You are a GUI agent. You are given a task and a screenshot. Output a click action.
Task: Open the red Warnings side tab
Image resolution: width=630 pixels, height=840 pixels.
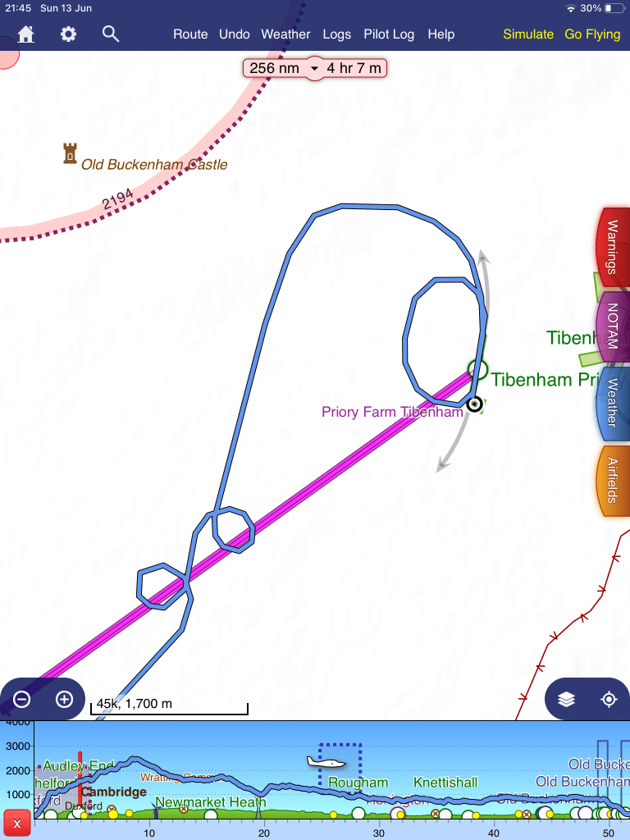(x=610, y=246)
